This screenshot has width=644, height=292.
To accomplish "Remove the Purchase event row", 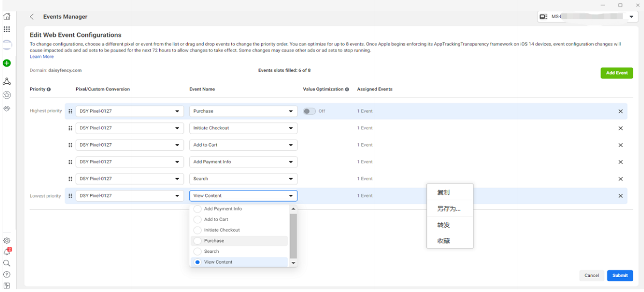I will [x=620, y=111].
